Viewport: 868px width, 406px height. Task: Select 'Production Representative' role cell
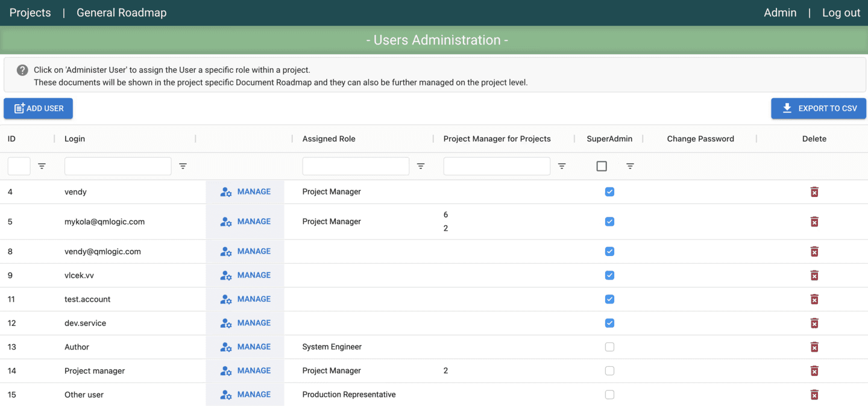(349, 395)
